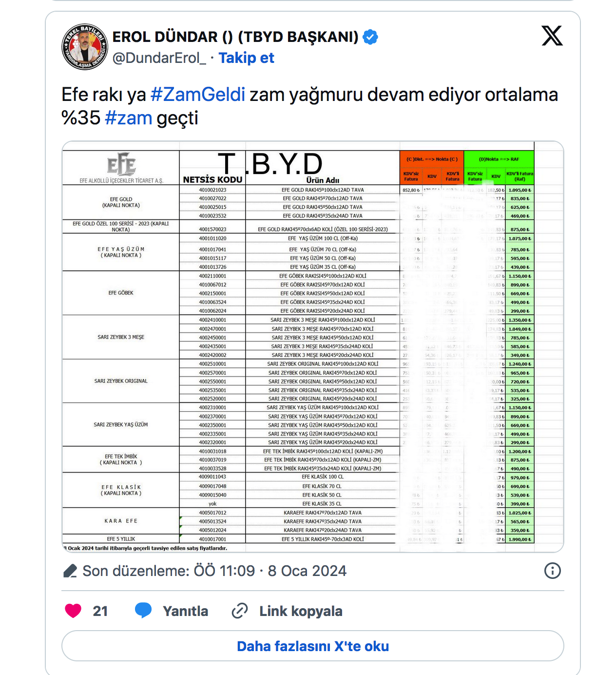Open the #ZamGeldi hashtag

[x=198, y=95]
